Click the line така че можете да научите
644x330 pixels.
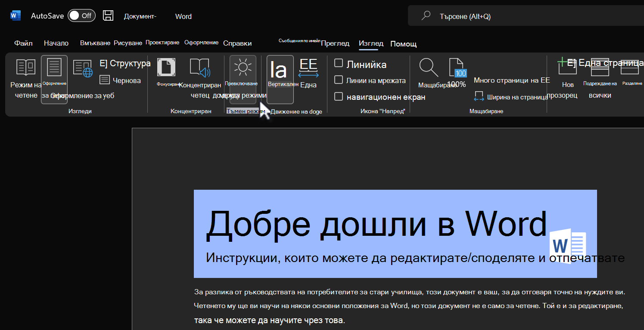click(x=270, y=321)
